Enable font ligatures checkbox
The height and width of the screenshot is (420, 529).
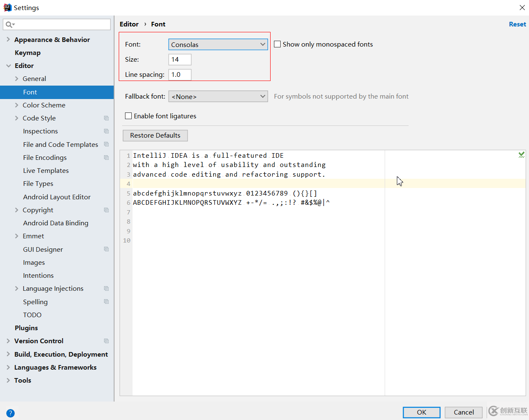(x=129, y=116)
